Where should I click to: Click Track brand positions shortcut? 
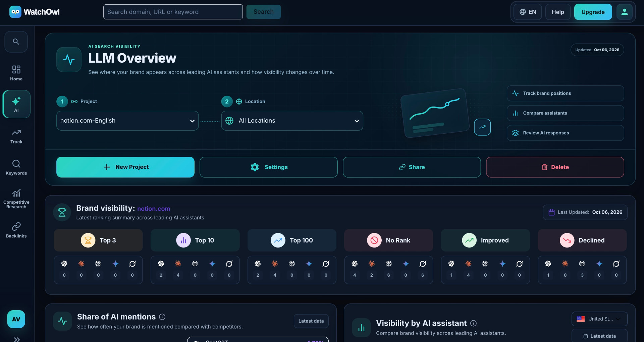tap(566, 93)
